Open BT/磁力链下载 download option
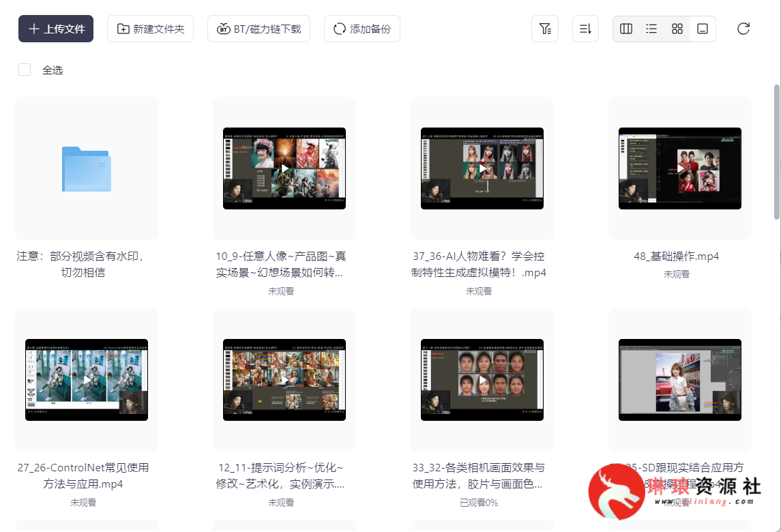Screen dimensions: 781x532 259,29
